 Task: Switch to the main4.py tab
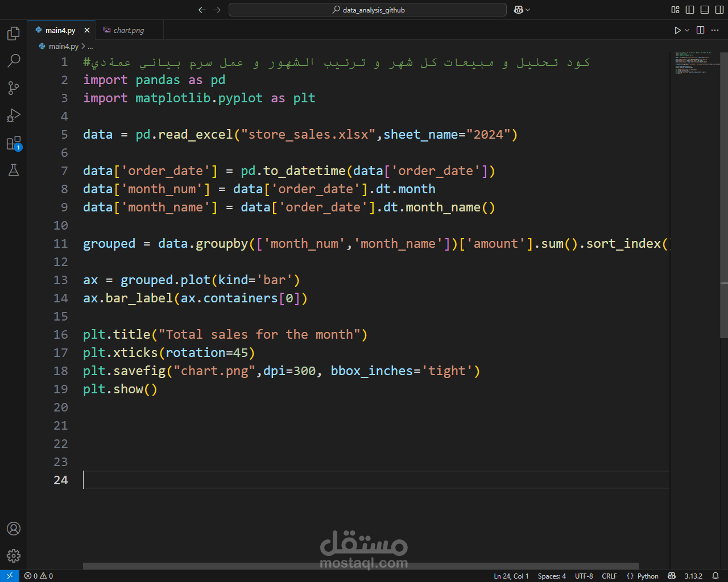[x=60, y=30]
